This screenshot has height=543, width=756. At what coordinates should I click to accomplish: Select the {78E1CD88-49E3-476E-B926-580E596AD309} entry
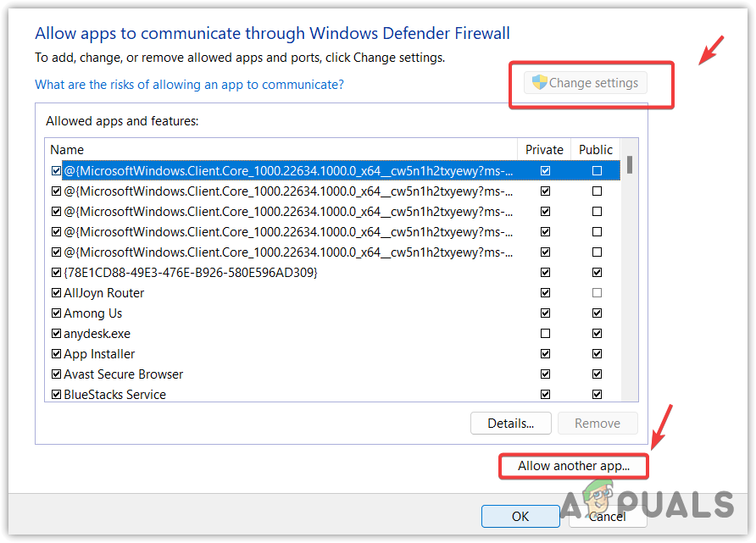pos(191,273)
